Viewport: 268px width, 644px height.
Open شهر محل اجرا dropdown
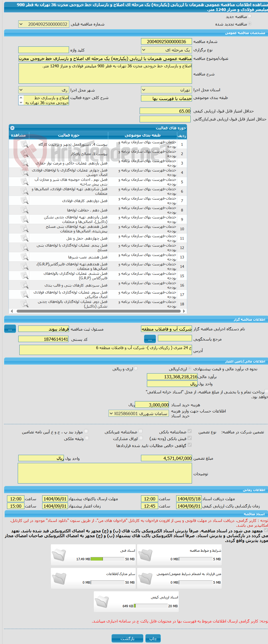pos(44,90)
